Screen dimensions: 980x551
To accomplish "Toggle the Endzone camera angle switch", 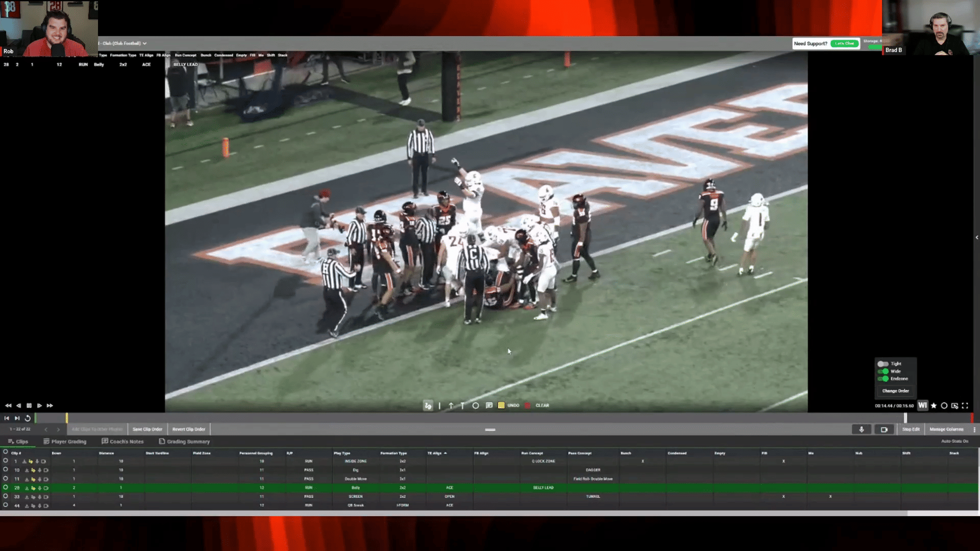I will pos(883,379).
